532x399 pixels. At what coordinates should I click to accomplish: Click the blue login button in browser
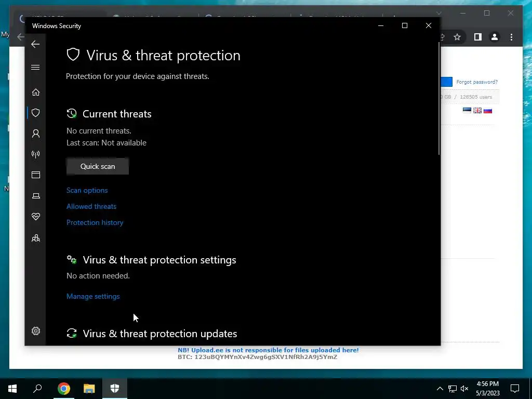click(x=446, y=82)
